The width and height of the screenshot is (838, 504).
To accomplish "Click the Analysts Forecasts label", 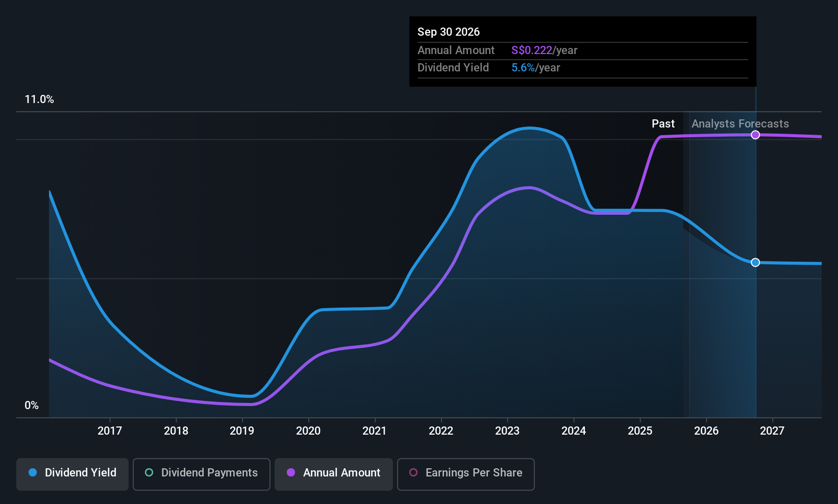I will click(740, 123).
